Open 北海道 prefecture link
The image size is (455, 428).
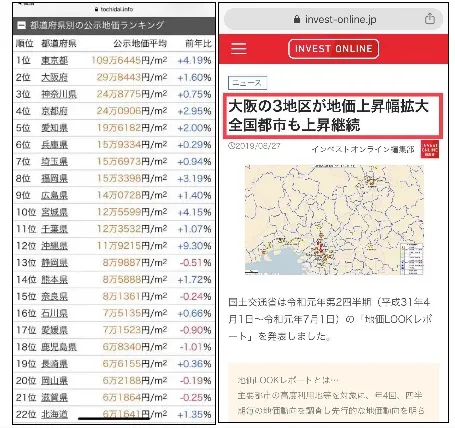tap(54, 414)
